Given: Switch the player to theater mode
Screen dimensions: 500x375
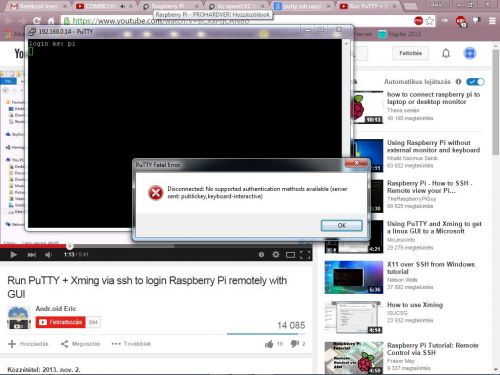Looking at the screenshot, I should 290,255.
